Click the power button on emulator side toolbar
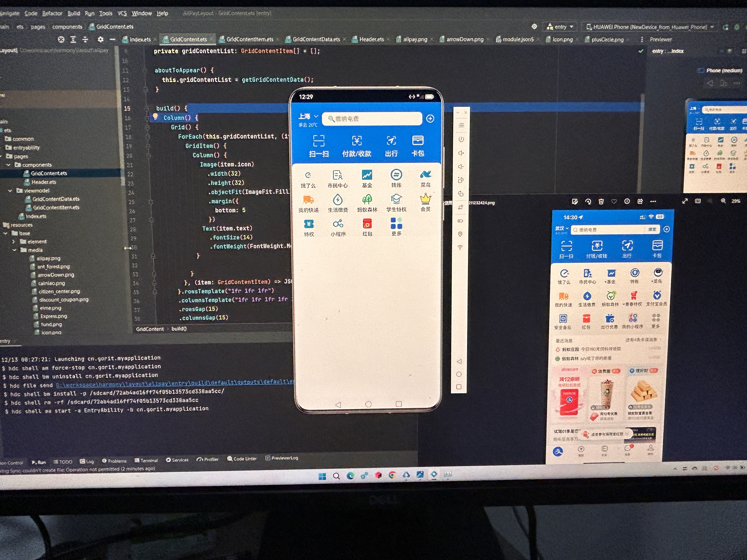 point(461,139)
